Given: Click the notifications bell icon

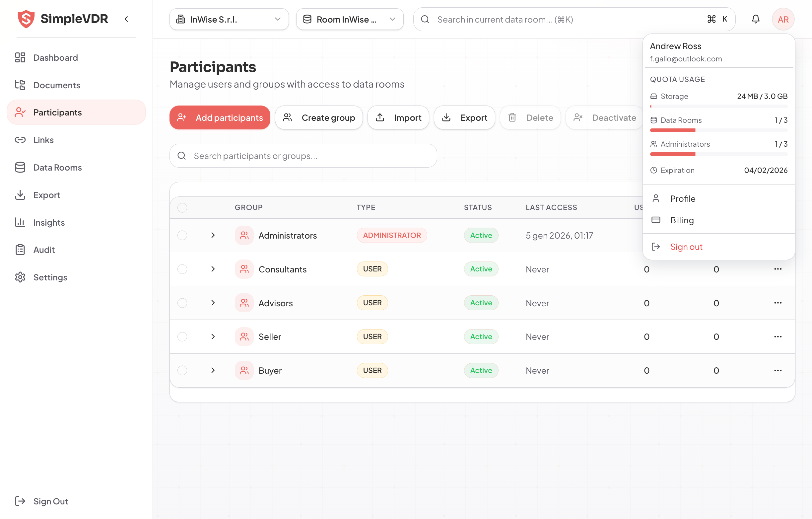Looking at the screenshot, I should click(x=755, y=19).
